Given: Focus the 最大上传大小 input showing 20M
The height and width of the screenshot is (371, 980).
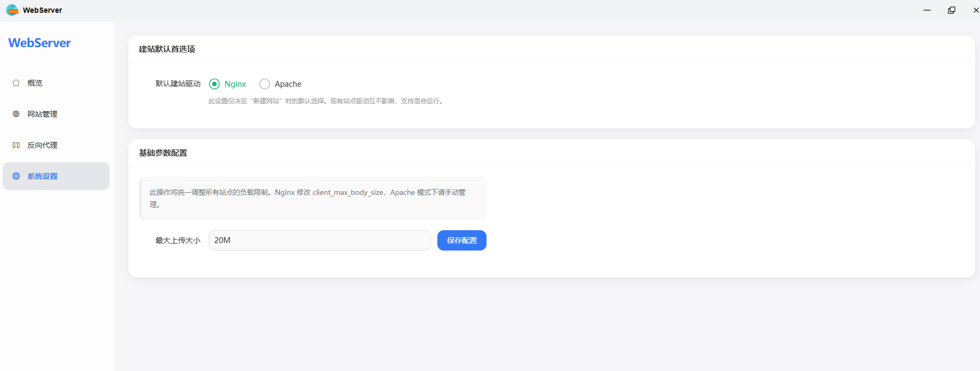Looking at the screenshot, I should coord(320,240).
